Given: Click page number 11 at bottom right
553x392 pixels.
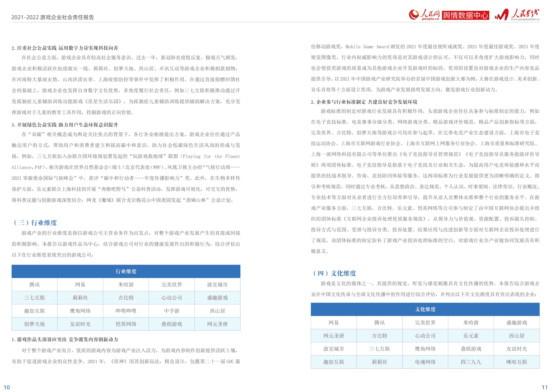Looking at the screenshot, I should (x=545, y=387).
